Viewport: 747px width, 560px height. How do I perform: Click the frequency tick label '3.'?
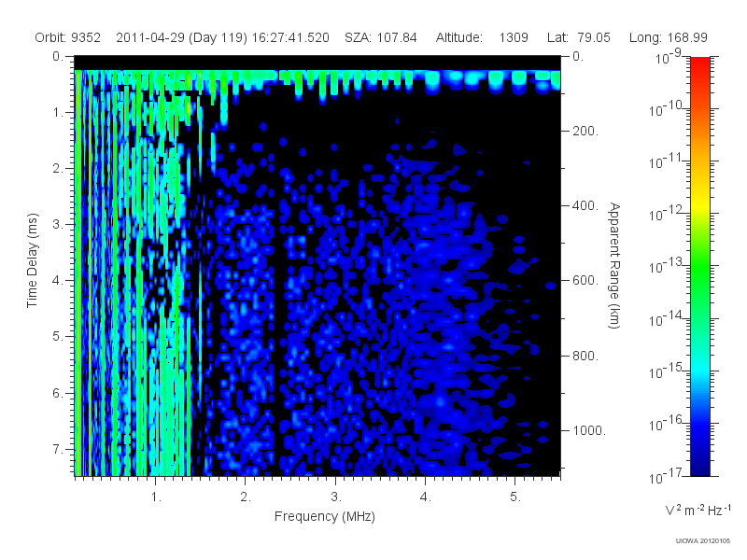click(x=336, y=497)
